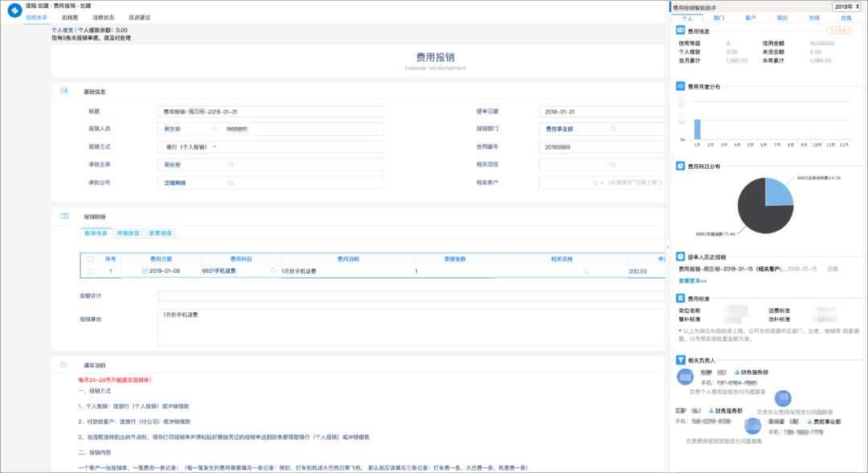Viewport: 868px width, 473px height.
Task: Collapse the assistant panel using divider arrow
Action: click(x=668, y=247)
